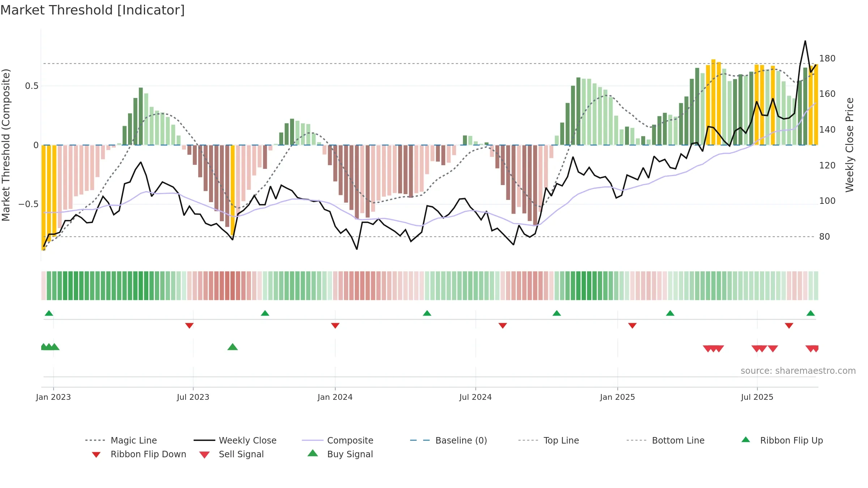The height and width of the screenshot is (488, 868).
Task: Click the Ribbon Flip Down marker near June 2023
Action: tap(189, 326)
